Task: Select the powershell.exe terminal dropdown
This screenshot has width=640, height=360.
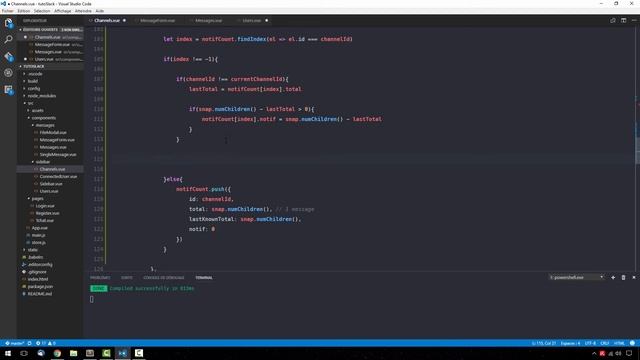Action: click(576, 278)
